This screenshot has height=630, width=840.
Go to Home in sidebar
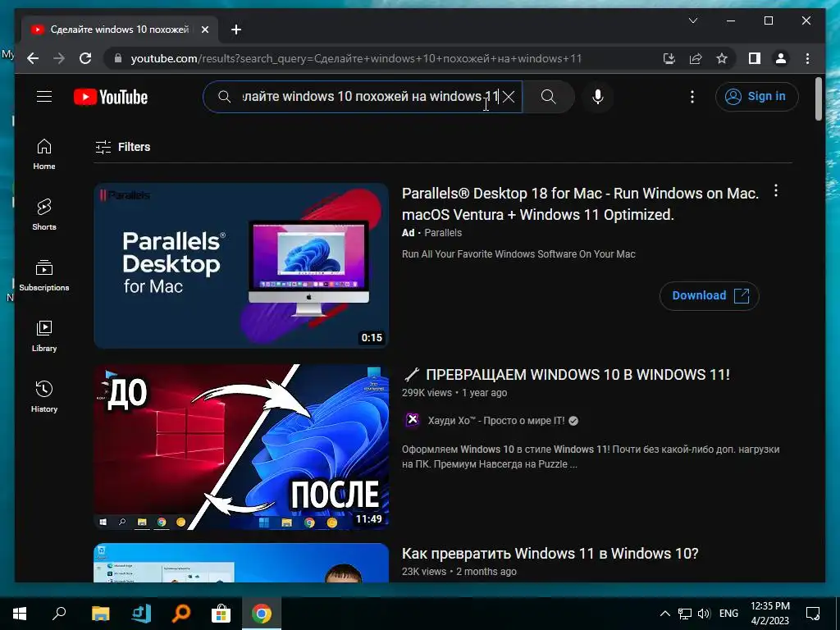44,154
